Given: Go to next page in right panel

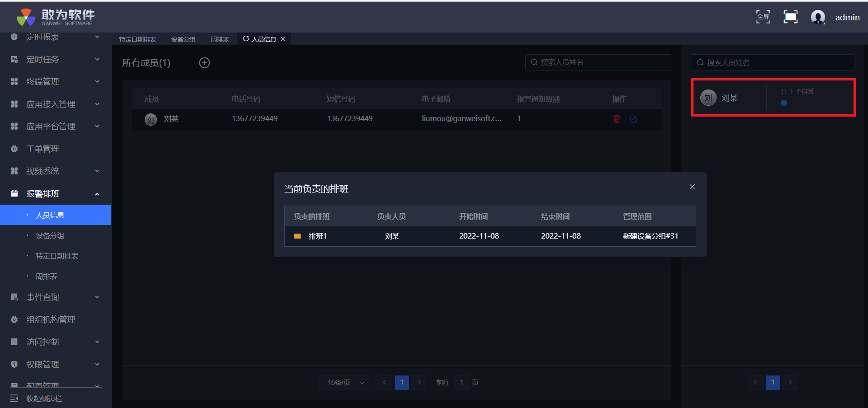Looking at the screenshot, I should tap(790, 383).
